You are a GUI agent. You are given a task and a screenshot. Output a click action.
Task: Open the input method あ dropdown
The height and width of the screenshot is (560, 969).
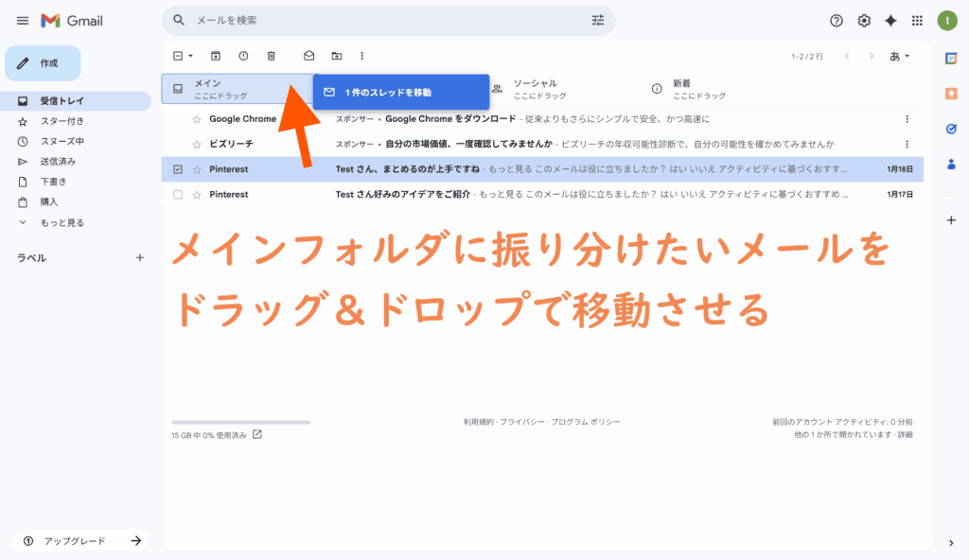coord(900,57)
